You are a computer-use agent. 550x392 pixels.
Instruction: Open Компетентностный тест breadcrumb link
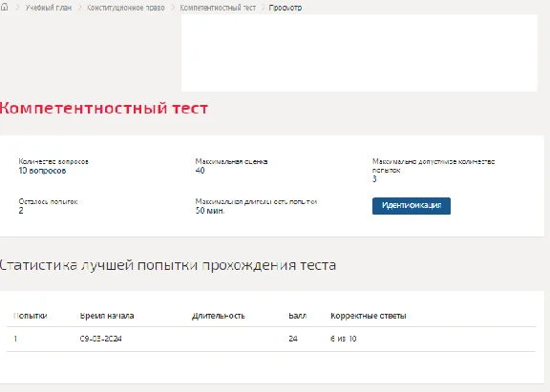pyautogui.click(x=218, y=8)
